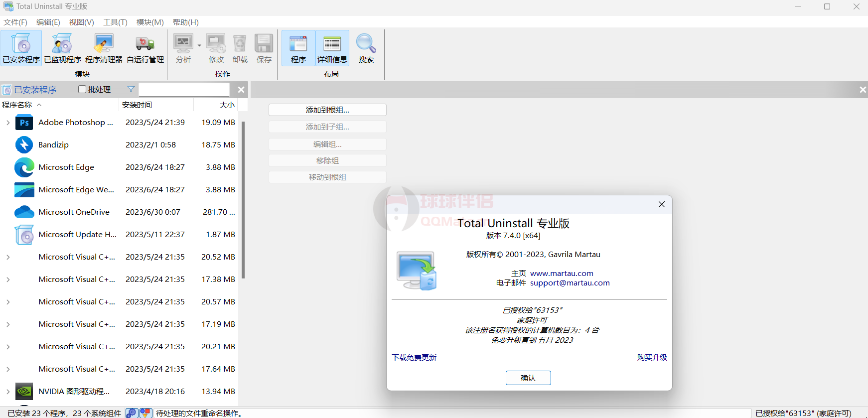The height and width of the screenshot is (418, 868).
Task: Select Bandizip in the program list
Action: point(53,145)
